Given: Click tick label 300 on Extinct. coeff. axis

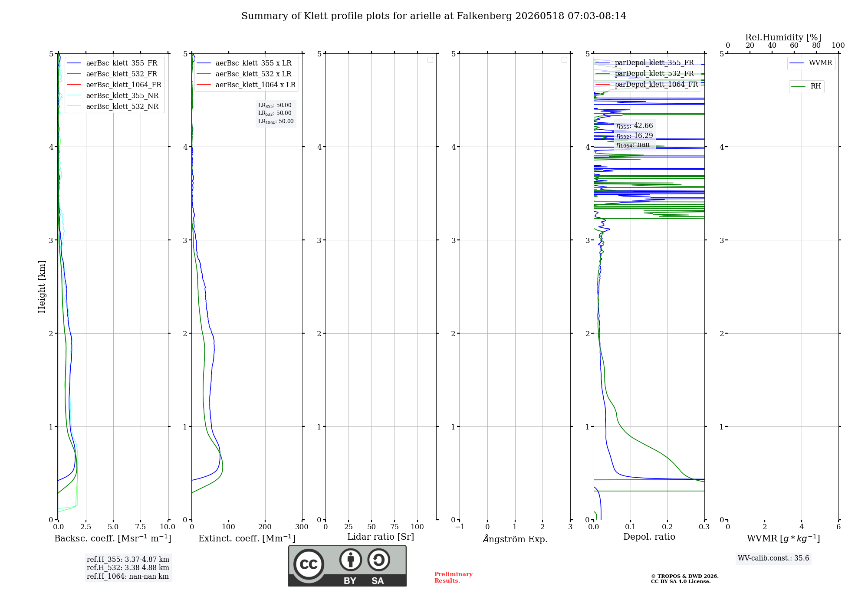Looking at the screenshot, I should [302, 527].
